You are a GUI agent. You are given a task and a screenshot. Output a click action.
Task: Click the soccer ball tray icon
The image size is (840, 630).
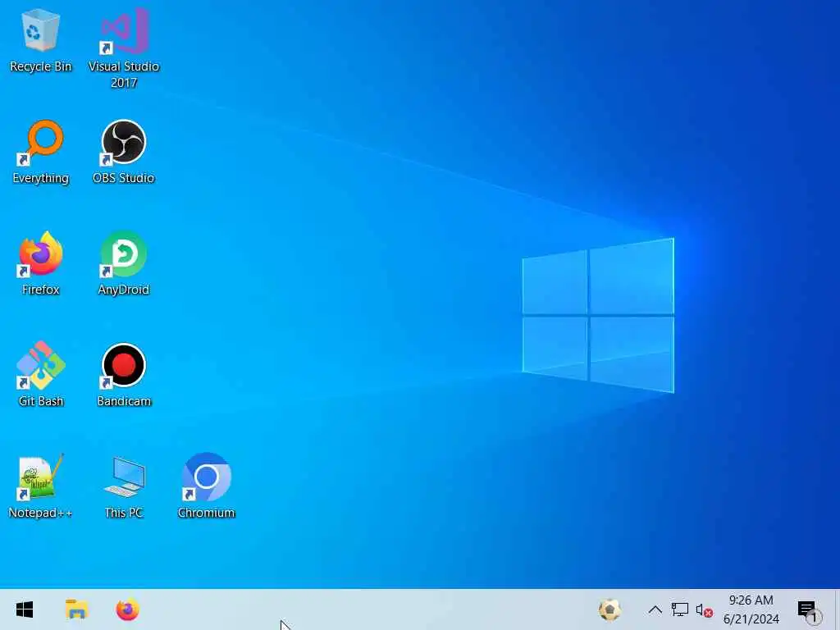pos(609,609)
